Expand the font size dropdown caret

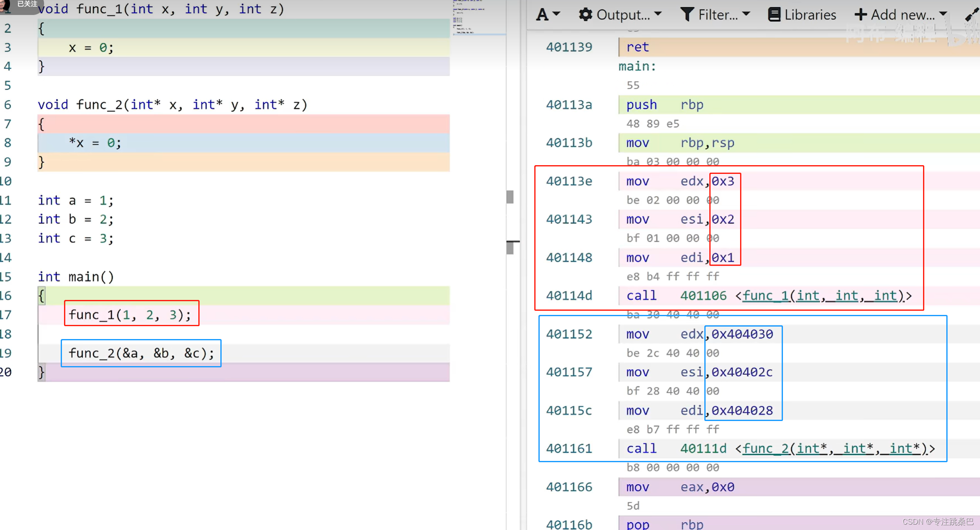(x=556, y=14)
